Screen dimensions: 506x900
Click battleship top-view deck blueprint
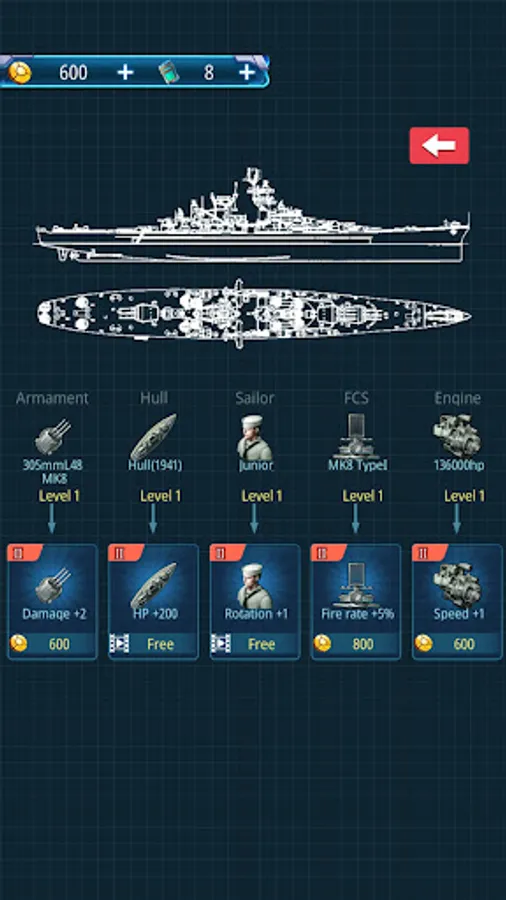click(x=254, y=314)
